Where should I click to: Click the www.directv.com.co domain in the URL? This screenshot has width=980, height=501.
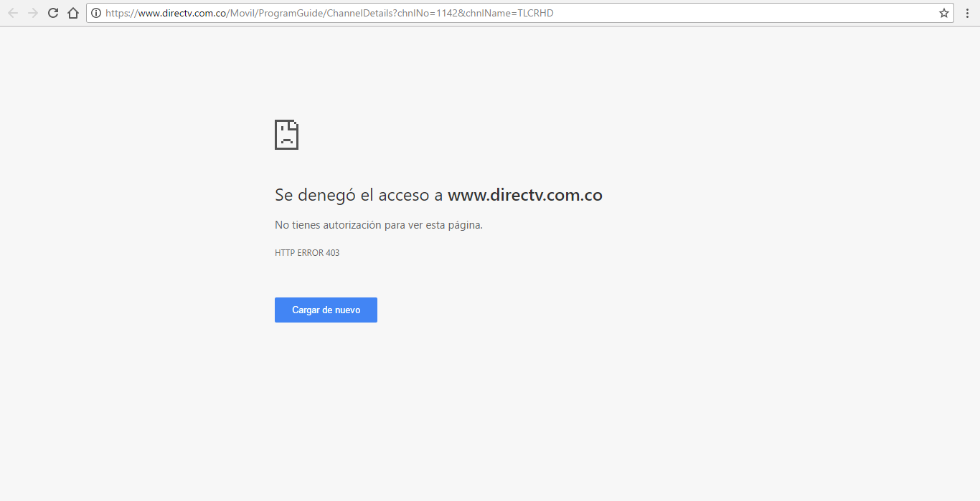(x=182, y=13)
